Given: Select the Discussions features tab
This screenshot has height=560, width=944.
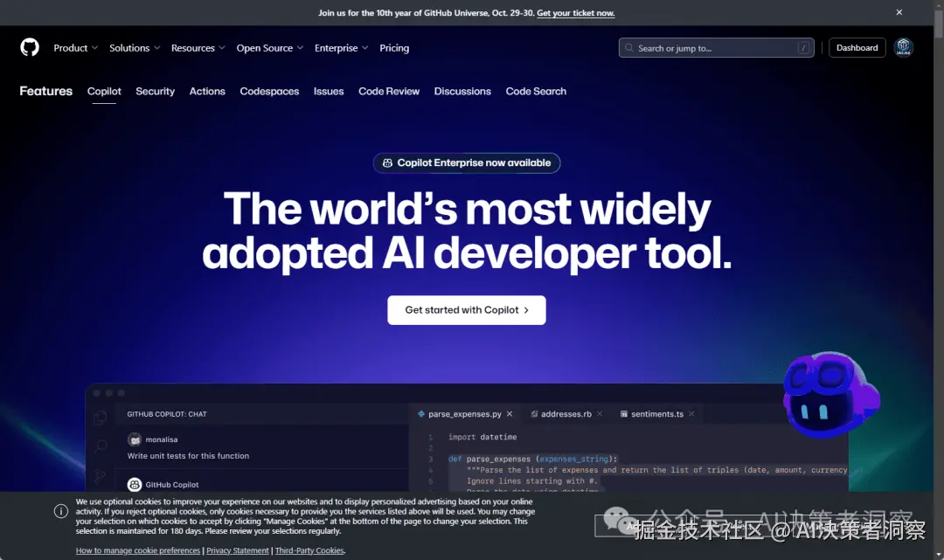Looking at the screenshot, I should [x=462, y=92].
